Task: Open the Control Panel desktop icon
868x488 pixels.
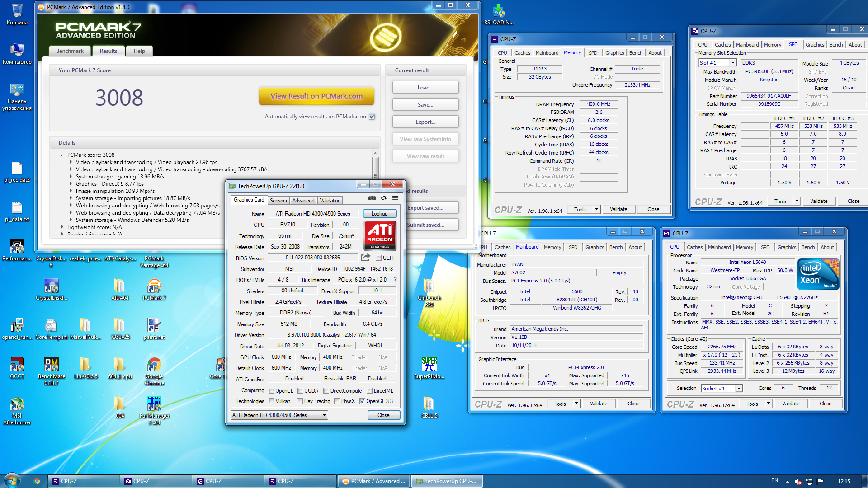Action: pos(17,97)
